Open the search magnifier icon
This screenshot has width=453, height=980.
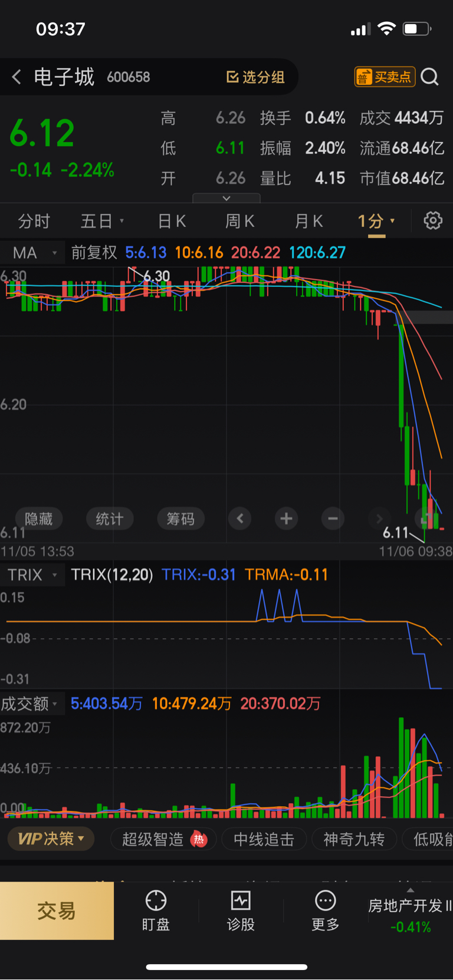point(430,77)
